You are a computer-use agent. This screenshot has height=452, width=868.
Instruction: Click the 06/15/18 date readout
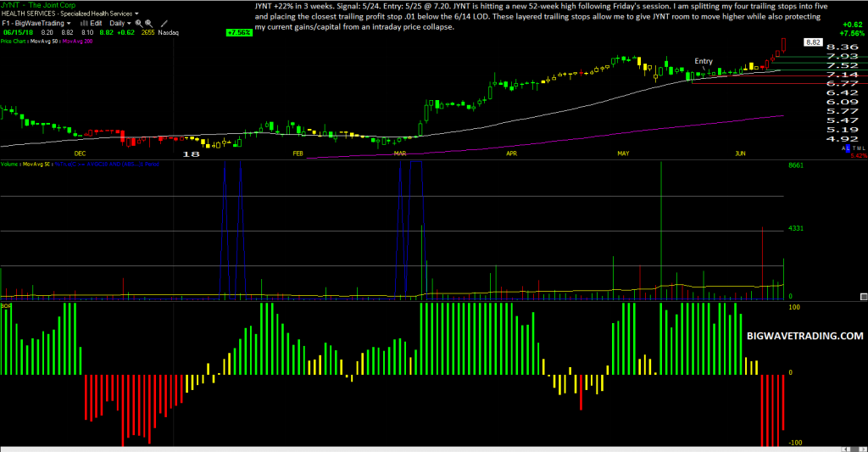click(18, 32)
